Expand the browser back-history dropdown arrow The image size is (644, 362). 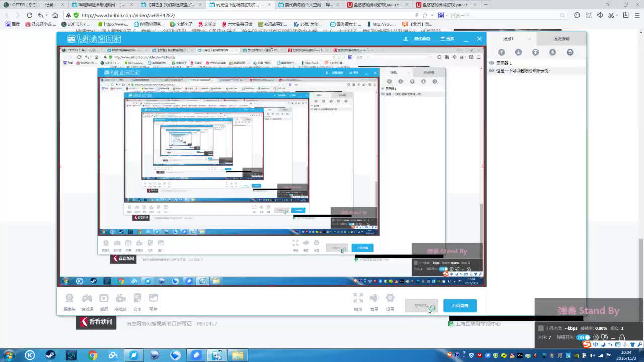click(x=47, y=16)
